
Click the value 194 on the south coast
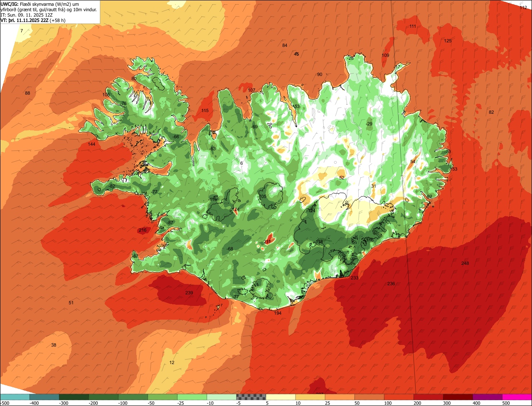(278, 313)
